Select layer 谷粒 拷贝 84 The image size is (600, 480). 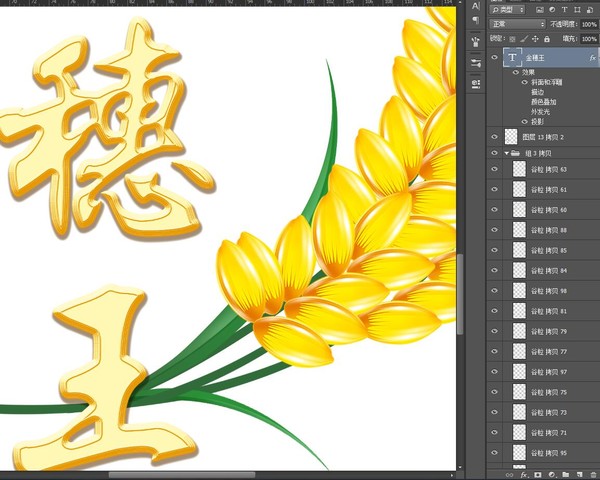coord(543,271)
